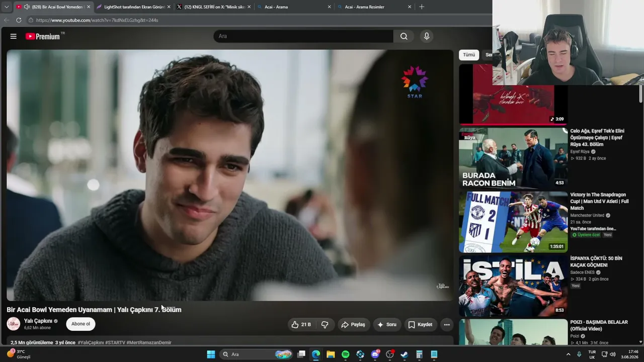This screenshot has width=644, height=362.
Task: Open Windows Start menu
Action: 211,354
